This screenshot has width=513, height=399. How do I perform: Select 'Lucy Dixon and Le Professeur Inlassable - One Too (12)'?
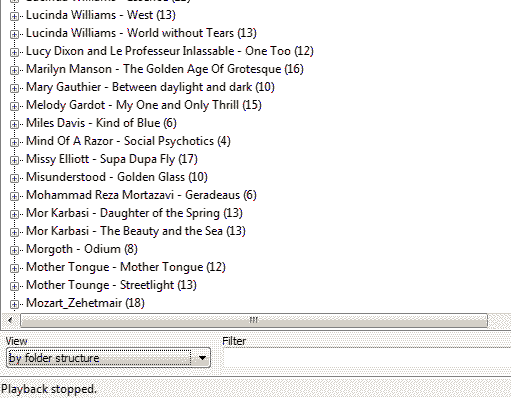[x=170, y=51]
